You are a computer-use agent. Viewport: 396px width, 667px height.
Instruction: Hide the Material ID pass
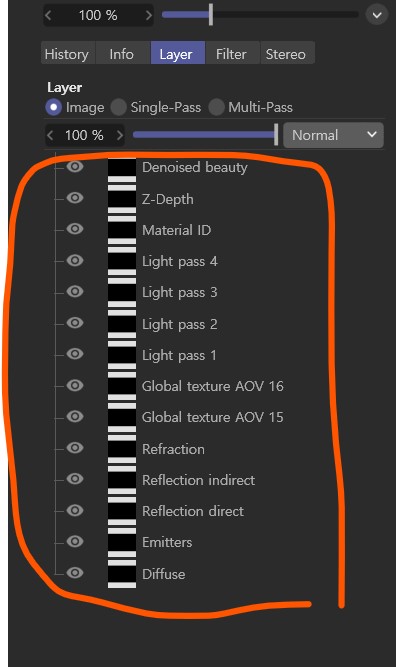[75, 229]
